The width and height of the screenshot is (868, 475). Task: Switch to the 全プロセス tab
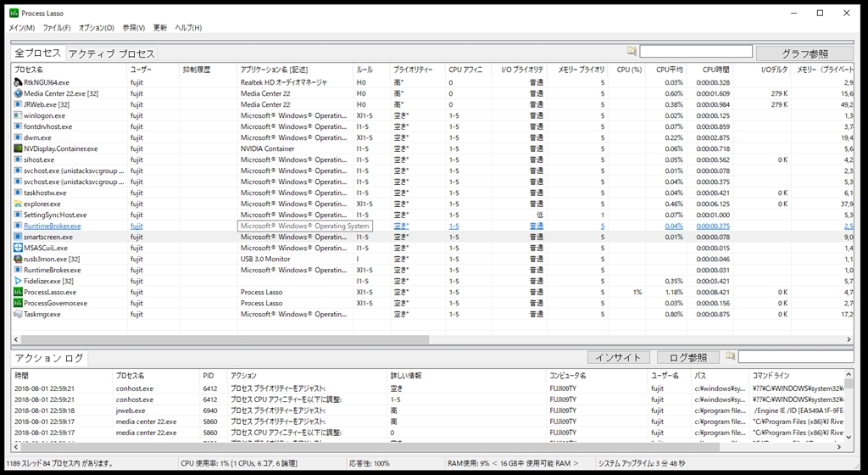37,53
